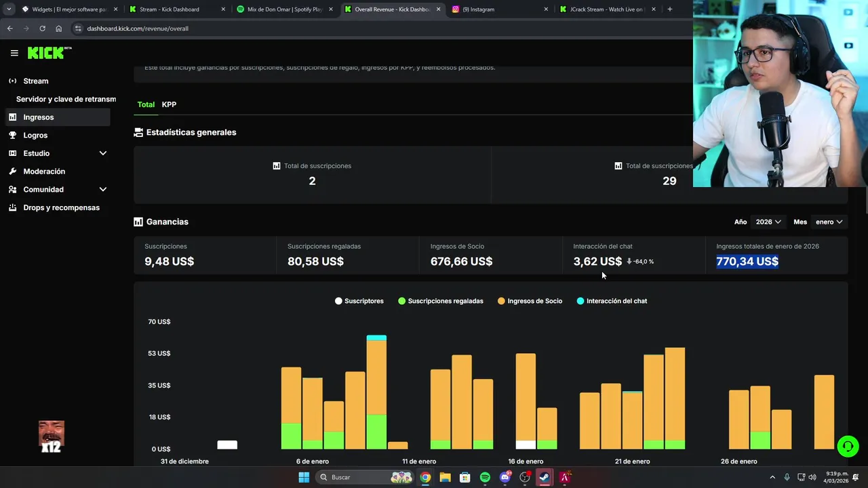Toggle Ingresos de Socio legend item
This screenshot has width=868, height=488.
(x=530, y=301)
